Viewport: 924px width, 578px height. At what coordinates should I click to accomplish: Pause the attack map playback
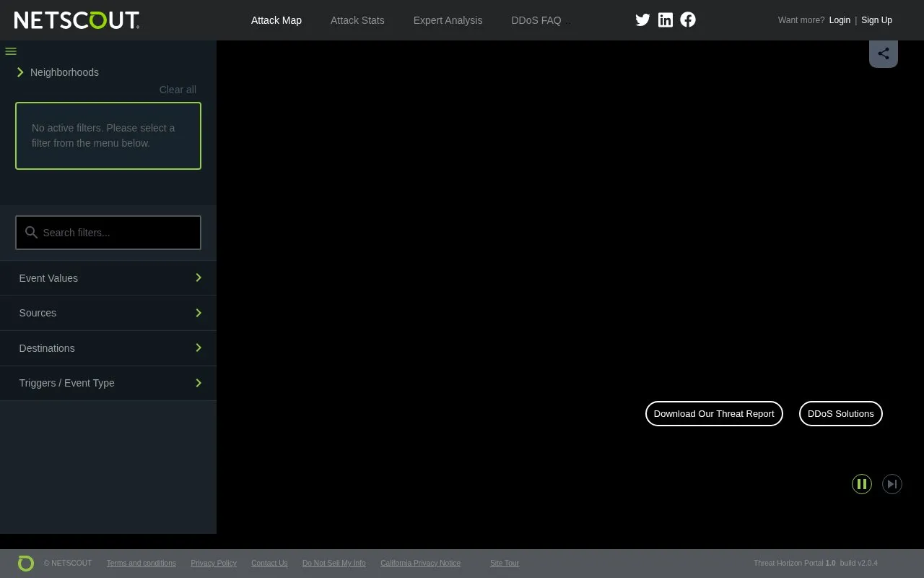pos(862,484)
